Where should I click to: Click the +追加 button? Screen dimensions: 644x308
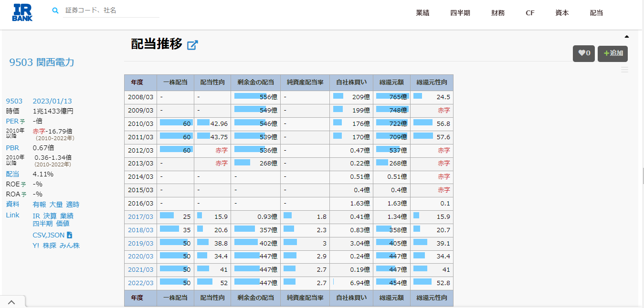click(612, 53)
